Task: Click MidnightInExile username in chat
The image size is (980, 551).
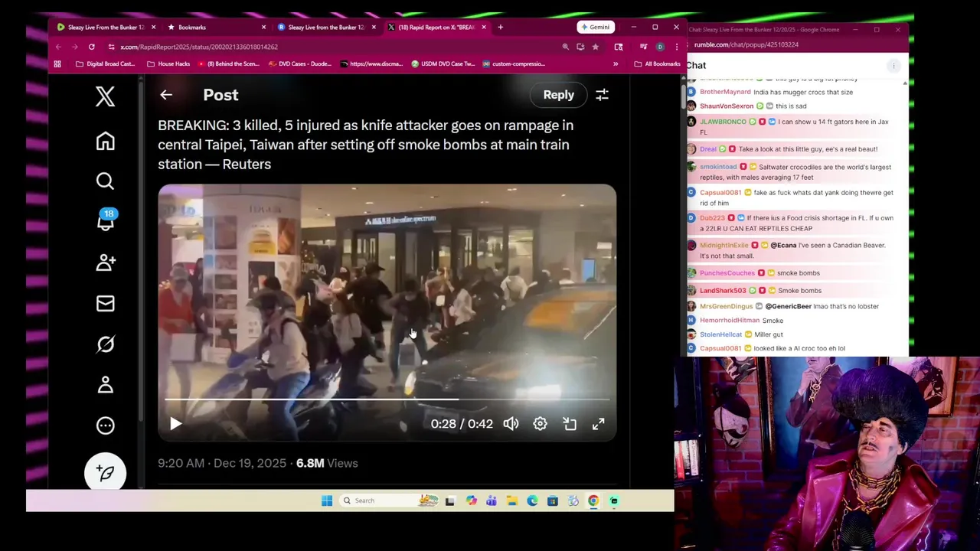Action: tap(724, 246)
